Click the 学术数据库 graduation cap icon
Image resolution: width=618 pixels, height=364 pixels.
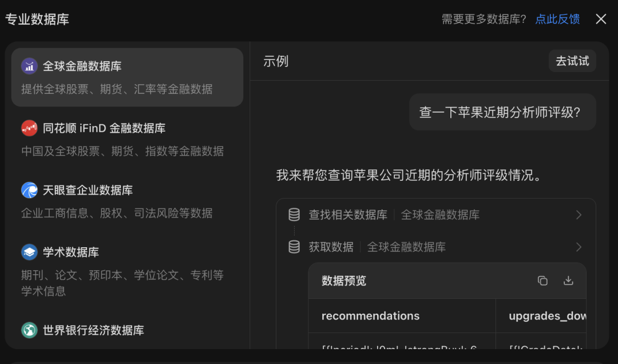point(29,252)
